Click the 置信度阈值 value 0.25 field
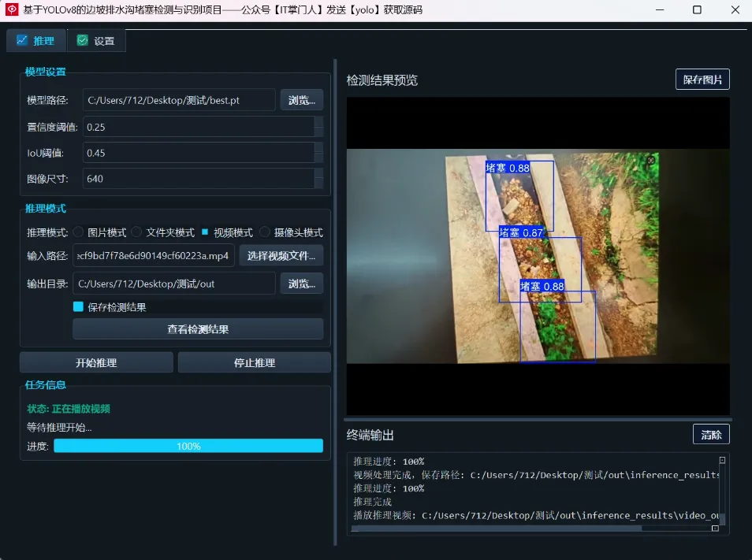The height and width of the screenshot is (560, 752). 199,127
